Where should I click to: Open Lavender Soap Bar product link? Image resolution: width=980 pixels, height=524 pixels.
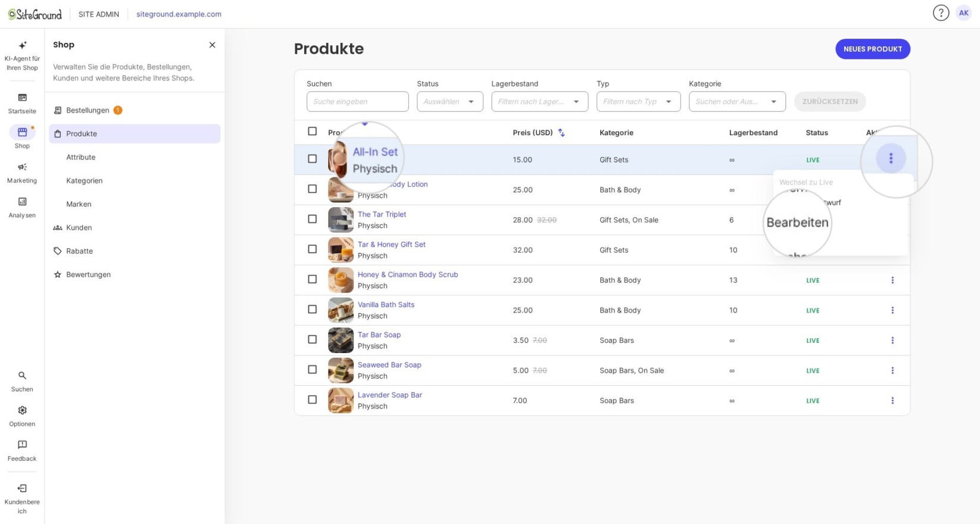[x=390, y=395]
